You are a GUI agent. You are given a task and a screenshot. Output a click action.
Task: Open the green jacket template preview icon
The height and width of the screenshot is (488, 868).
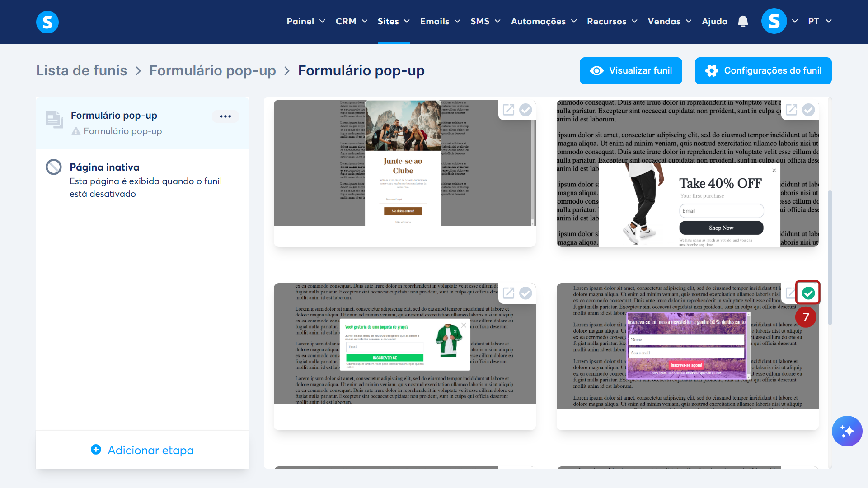(509, 293)
